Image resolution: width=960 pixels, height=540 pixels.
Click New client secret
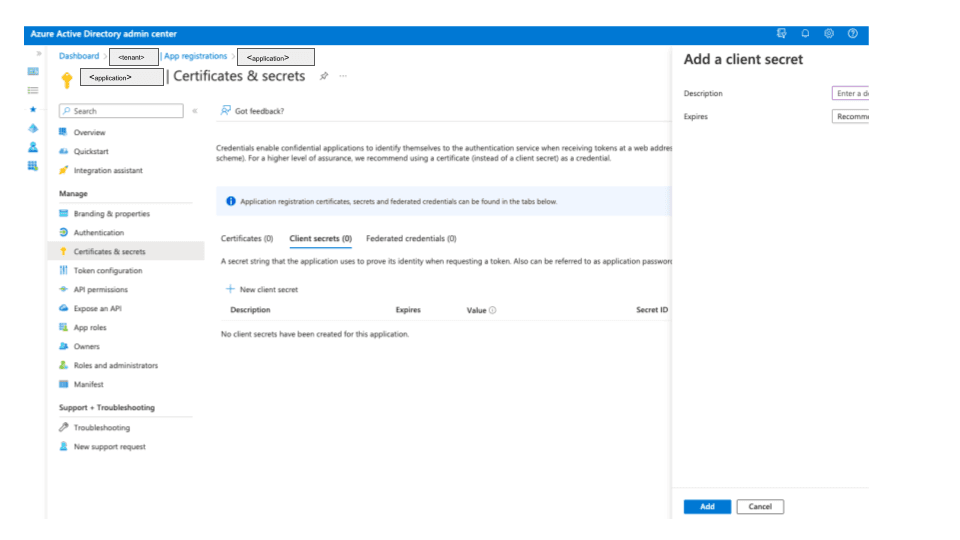click(262, 289)
